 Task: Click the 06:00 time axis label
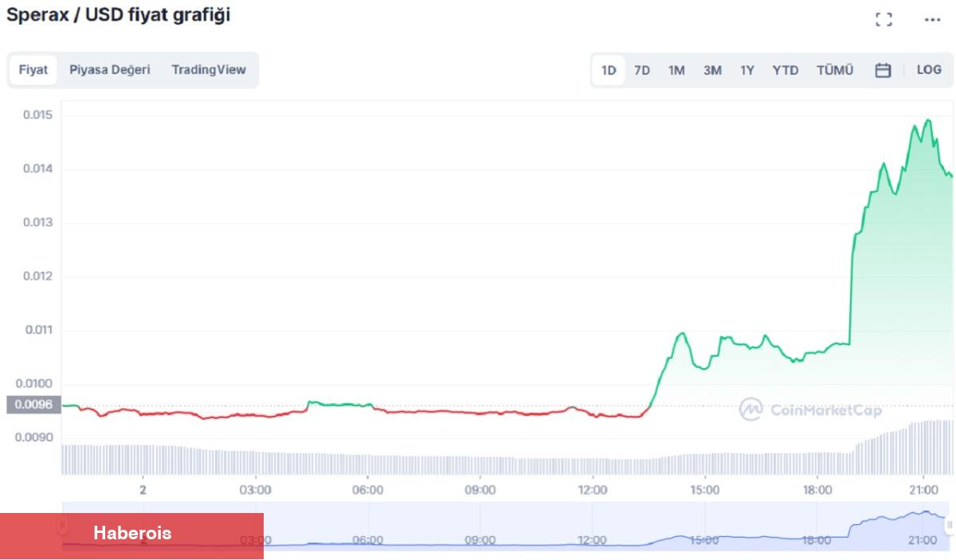click(x=367, y=490)
